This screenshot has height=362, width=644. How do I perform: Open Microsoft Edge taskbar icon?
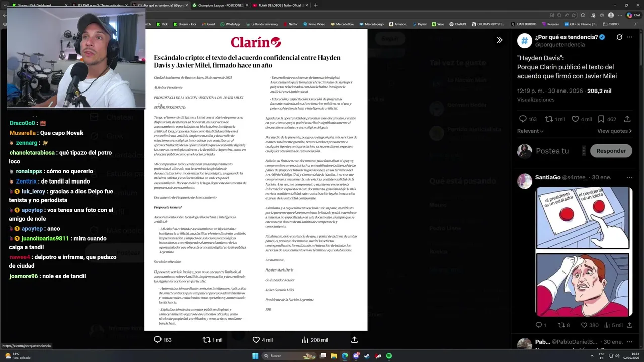coord(345,356)
